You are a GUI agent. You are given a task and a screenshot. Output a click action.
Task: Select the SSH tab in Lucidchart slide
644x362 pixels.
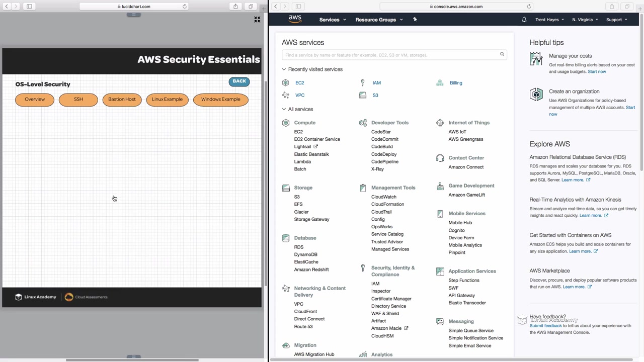(x=78, y=100)
